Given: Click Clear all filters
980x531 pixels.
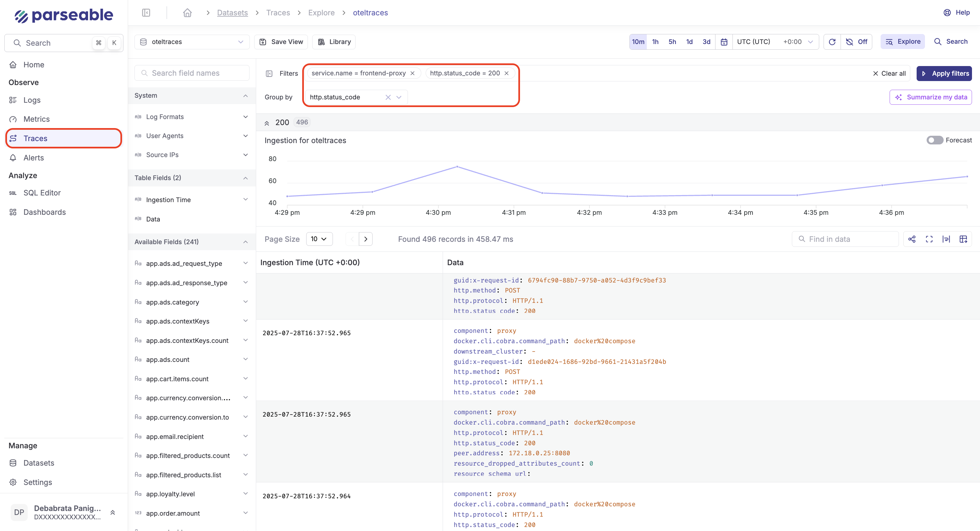Looking at the screenshot, I should (x=889, y=73).
